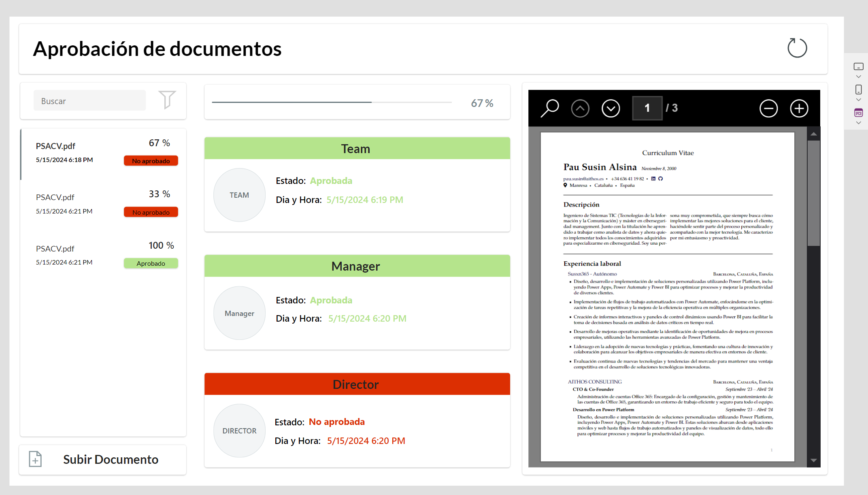Zoom out the PDF with minus icon
This screenshot has height=495, width=868.
(768, 109)
